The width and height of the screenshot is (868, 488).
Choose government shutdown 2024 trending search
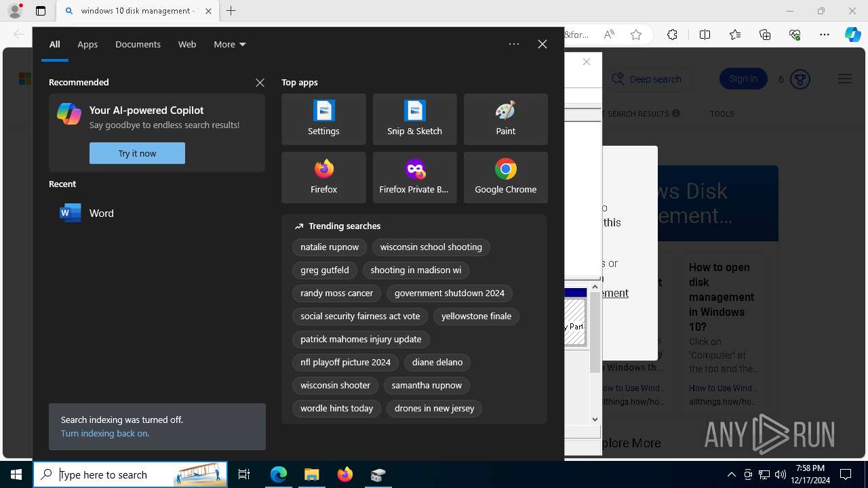(x=450, y=293)
